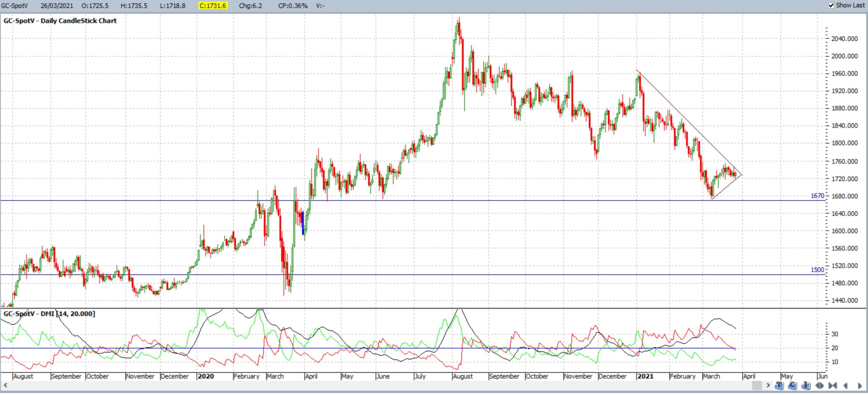Click the volume field V:-
868x395 pixels.
pos(320,6)
